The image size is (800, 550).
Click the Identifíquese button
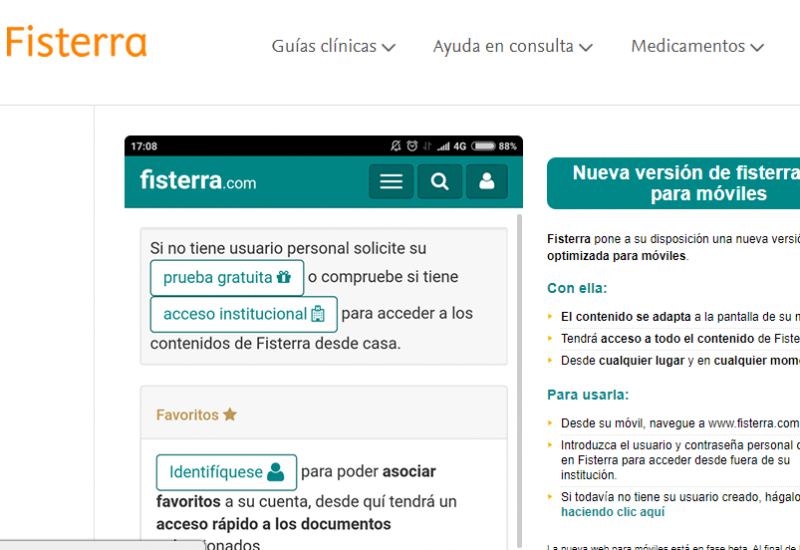pos(227,472)
